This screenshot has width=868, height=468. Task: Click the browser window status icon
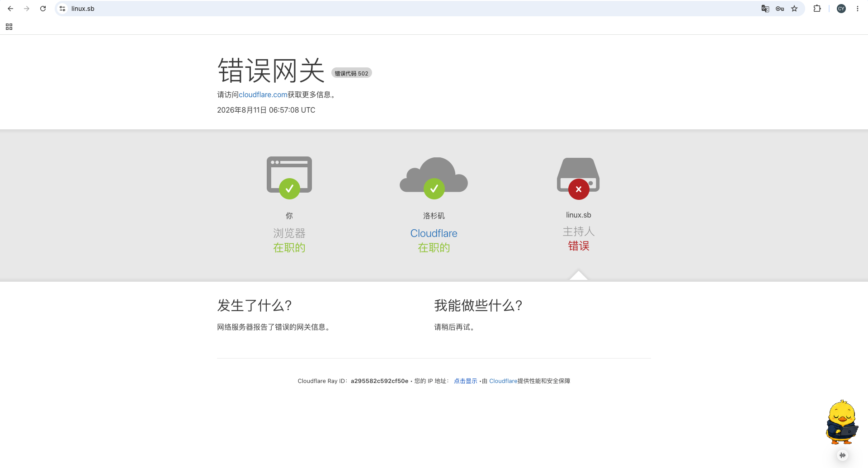pos(289,177)
